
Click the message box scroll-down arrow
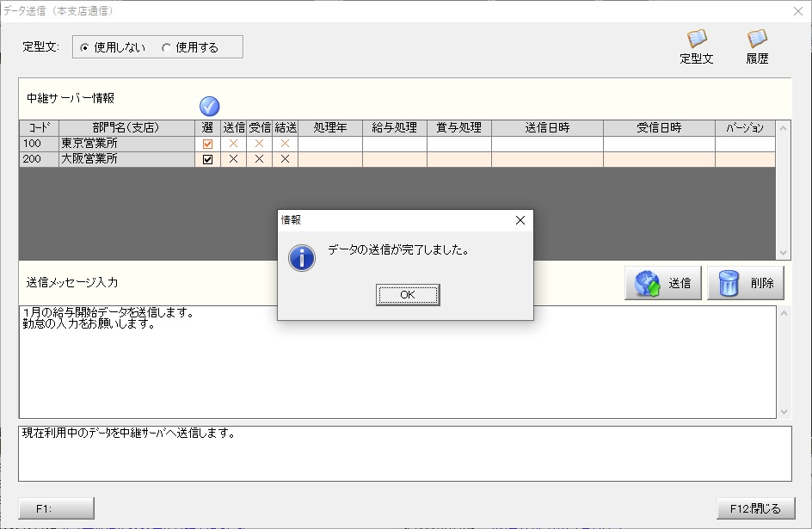[784, 412]
